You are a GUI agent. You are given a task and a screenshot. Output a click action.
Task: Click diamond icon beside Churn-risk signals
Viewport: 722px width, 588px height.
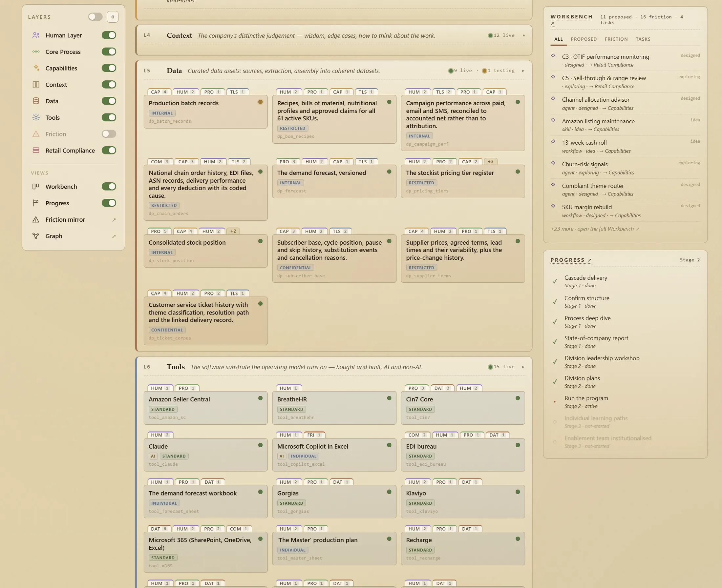(x=553, y=163)
